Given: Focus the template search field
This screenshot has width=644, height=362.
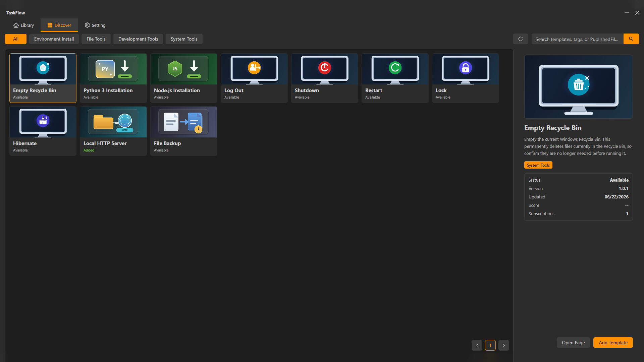Looking at the screenshot, I should (577, 39).
